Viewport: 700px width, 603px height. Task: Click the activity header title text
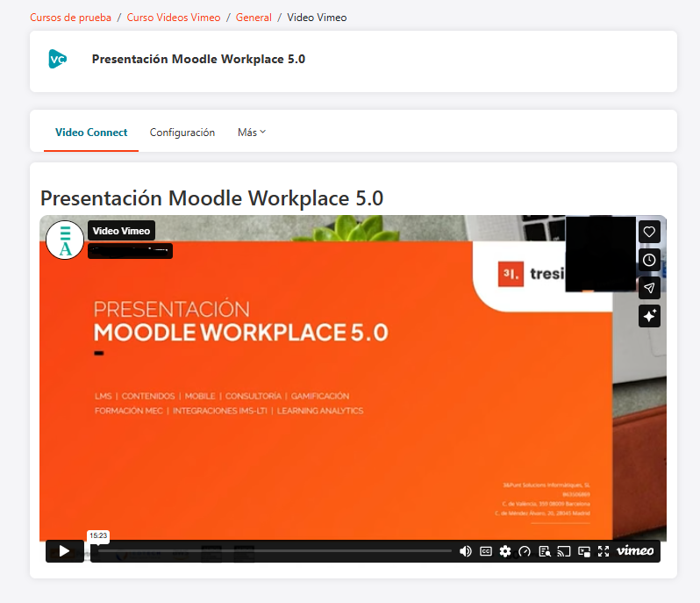[x=198, y=59]
